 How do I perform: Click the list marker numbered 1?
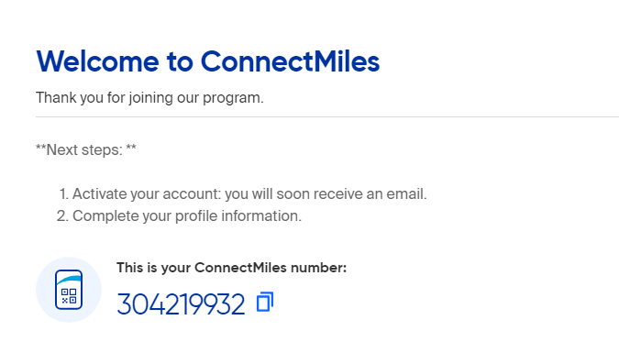(x=64, y=193)
